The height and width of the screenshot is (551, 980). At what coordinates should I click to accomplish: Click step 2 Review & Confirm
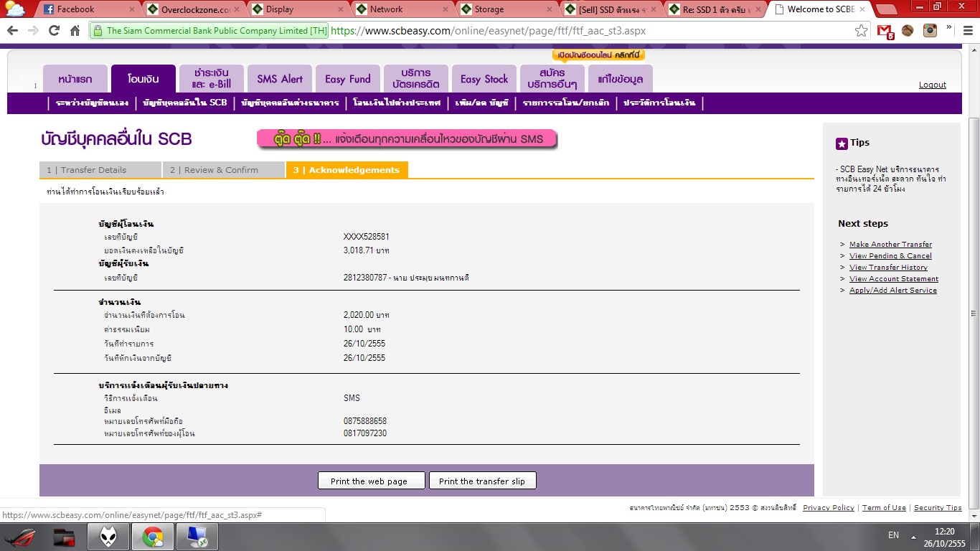coord(223,170)
